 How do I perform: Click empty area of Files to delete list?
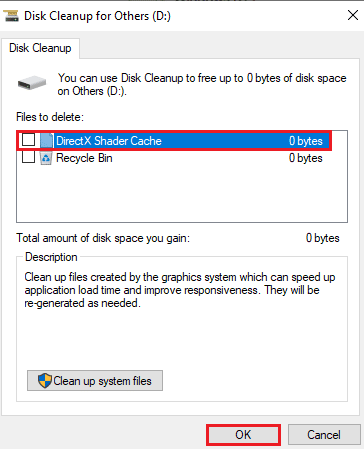coord(182,193)
